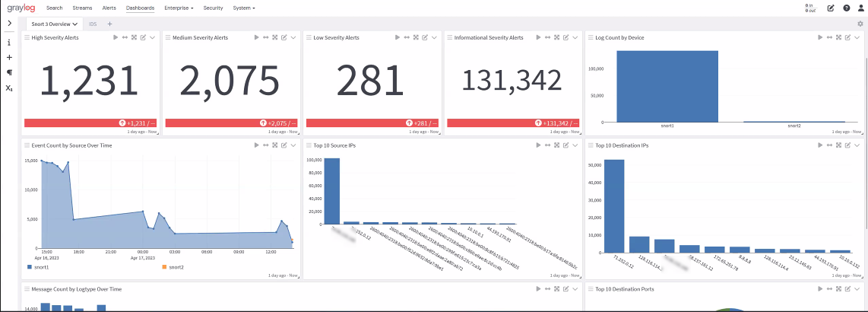Click the in/out throughput indicator
Viewport: 868px width, 312px height.
point(809,8)
